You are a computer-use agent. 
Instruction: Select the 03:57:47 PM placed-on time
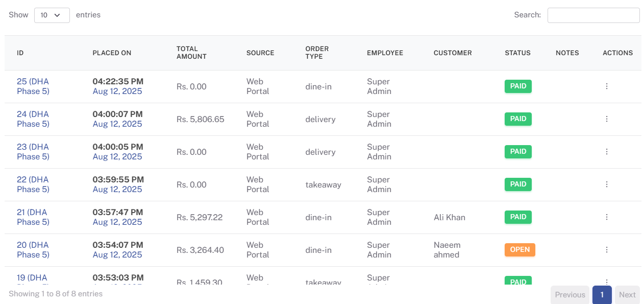118,213
